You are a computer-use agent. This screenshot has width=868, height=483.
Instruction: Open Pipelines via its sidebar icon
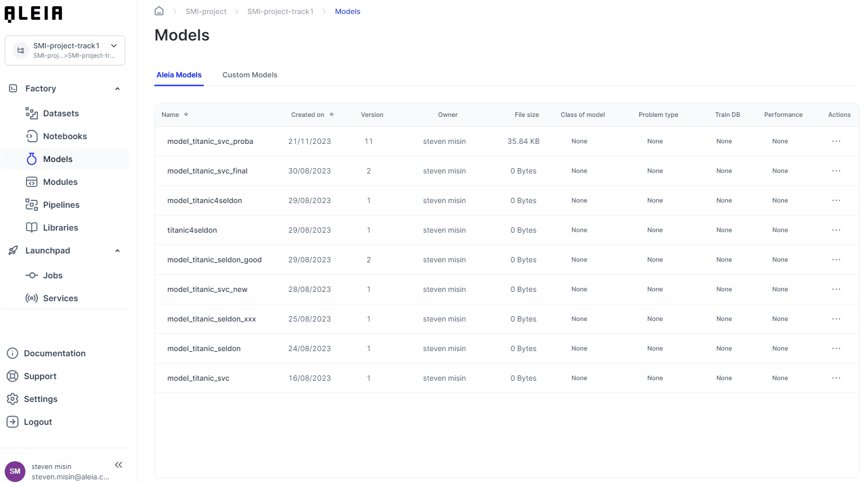coord(32,205)
